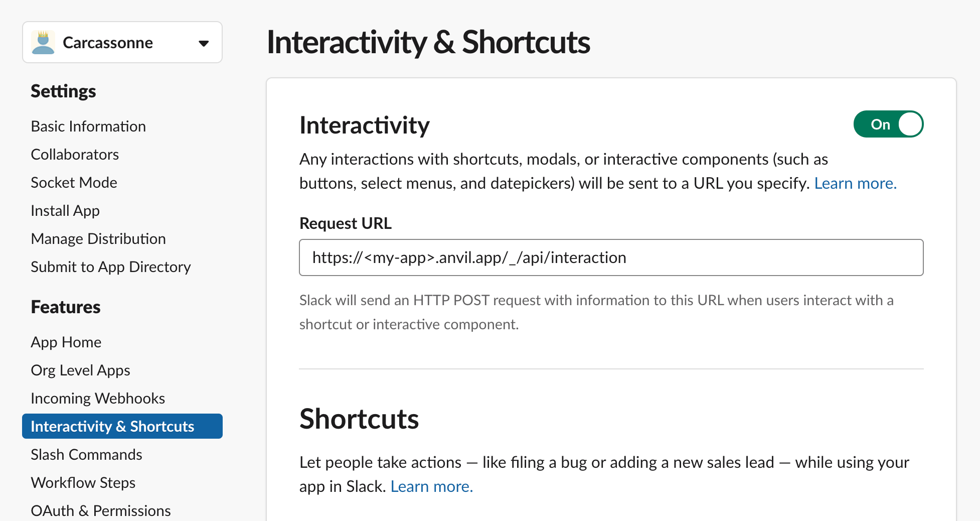
Task: Open the Carcassonne app selector dropdown arrow
Action: [203, 43]
